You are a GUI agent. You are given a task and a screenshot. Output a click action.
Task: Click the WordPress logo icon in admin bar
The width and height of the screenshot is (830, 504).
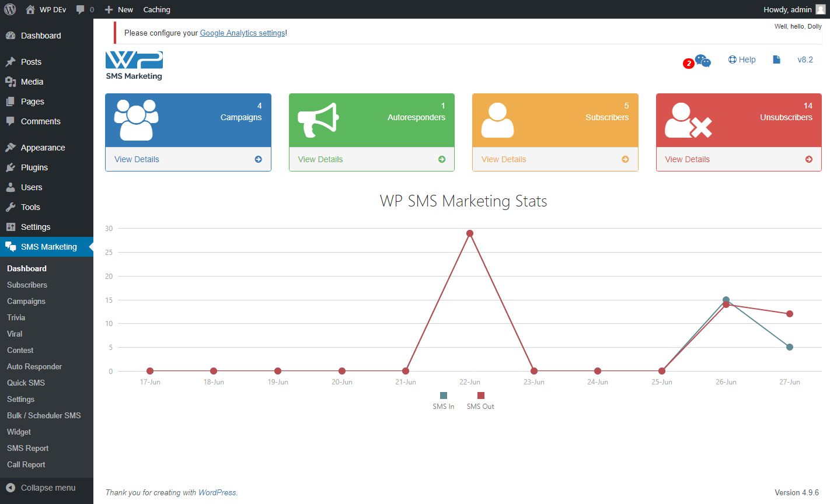pyautogui.click(x=10, y=9)
